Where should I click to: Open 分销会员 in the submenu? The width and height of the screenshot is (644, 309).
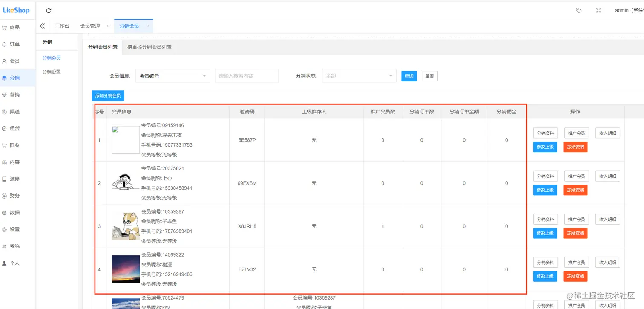pos(52,58)
